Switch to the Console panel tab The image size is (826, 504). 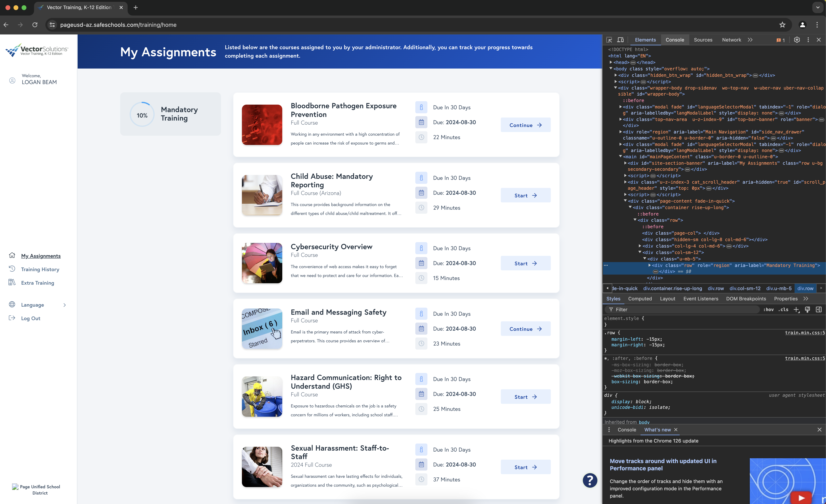(x=675, y=40)
